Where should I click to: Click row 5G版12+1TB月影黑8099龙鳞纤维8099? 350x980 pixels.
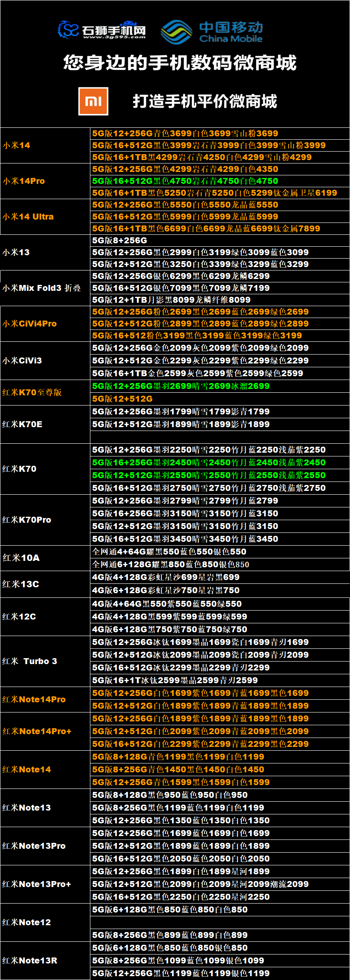(220, 300)
